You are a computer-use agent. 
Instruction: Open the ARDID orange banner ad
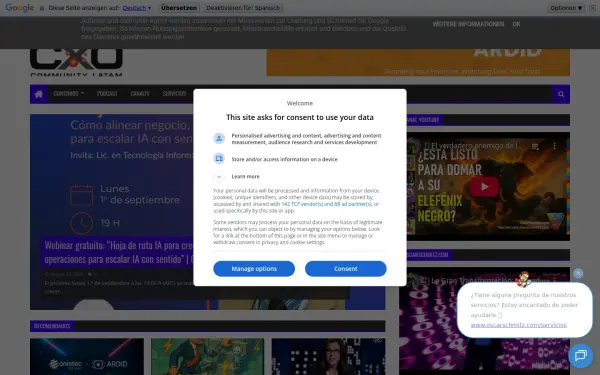(418, 62)
